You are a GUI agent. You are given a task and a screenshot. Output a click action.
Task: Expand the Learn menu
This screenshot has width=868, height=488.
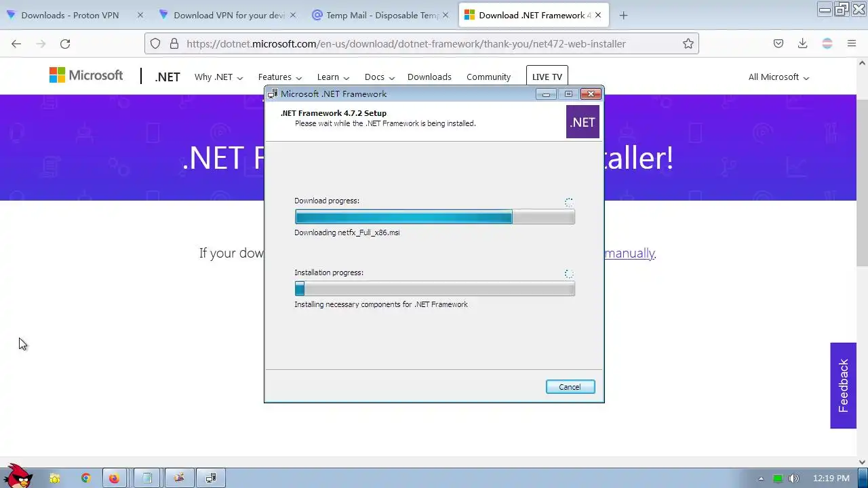pyautogui.click(x=333, y=77)
